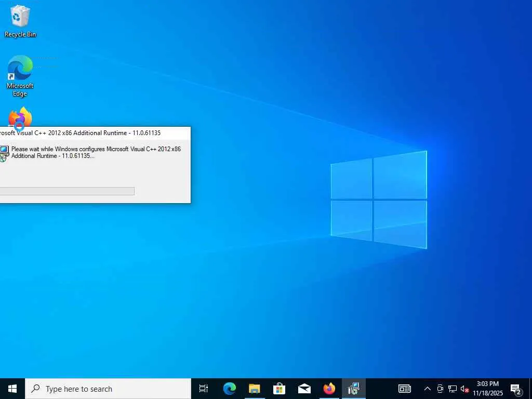Click the Visual C++ 2012 installer title bar
The width and height of the screenshot is (532, 399).
click(x=95, y=133)
